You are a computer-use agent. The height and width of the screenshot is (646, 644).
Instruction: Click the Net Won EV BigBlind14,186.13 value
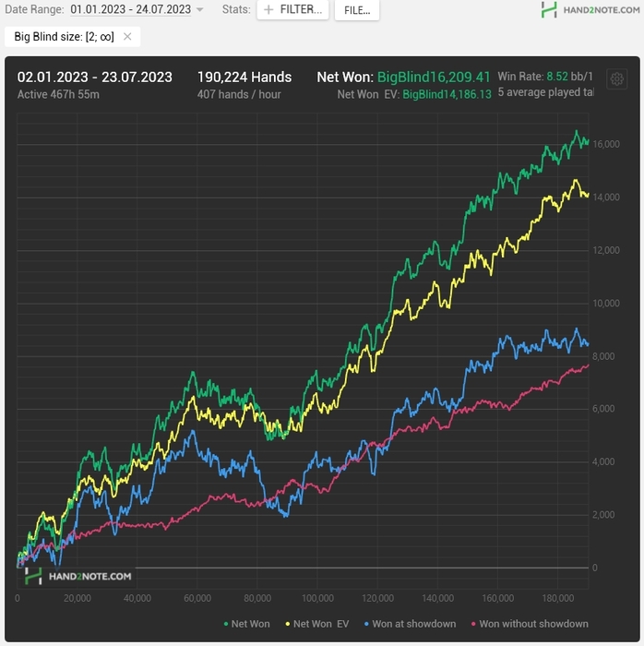click(x=447, y=94)
